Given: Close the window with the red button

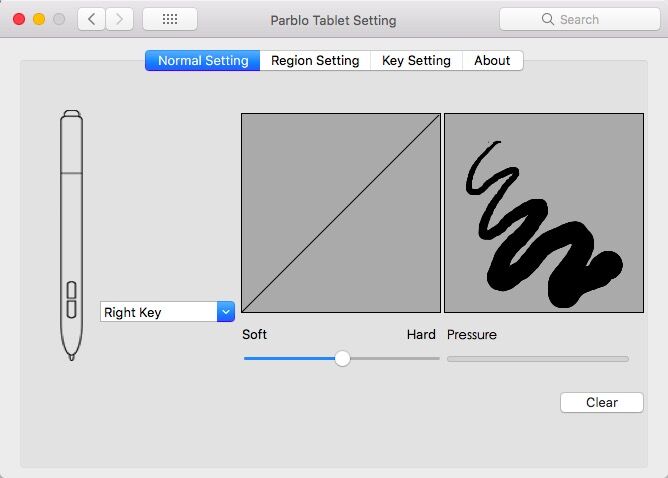Looking at the screenshot, I should [x=19, y=19].
